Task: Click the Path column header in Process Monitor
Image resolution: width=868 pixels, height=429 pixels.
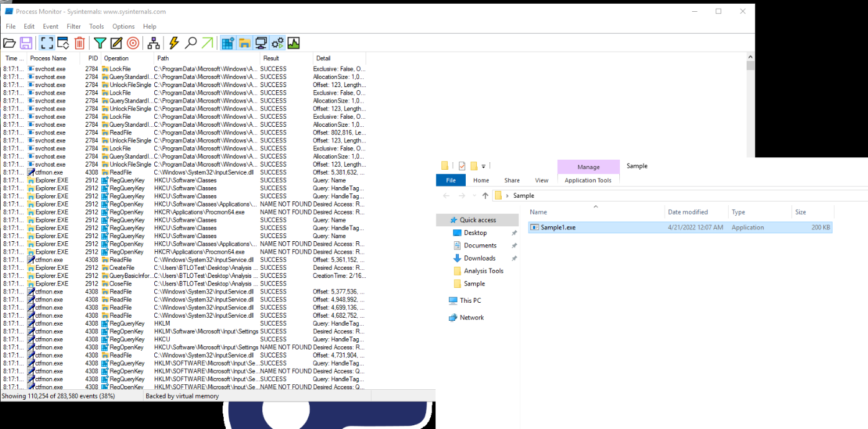Action: (206, 58)
